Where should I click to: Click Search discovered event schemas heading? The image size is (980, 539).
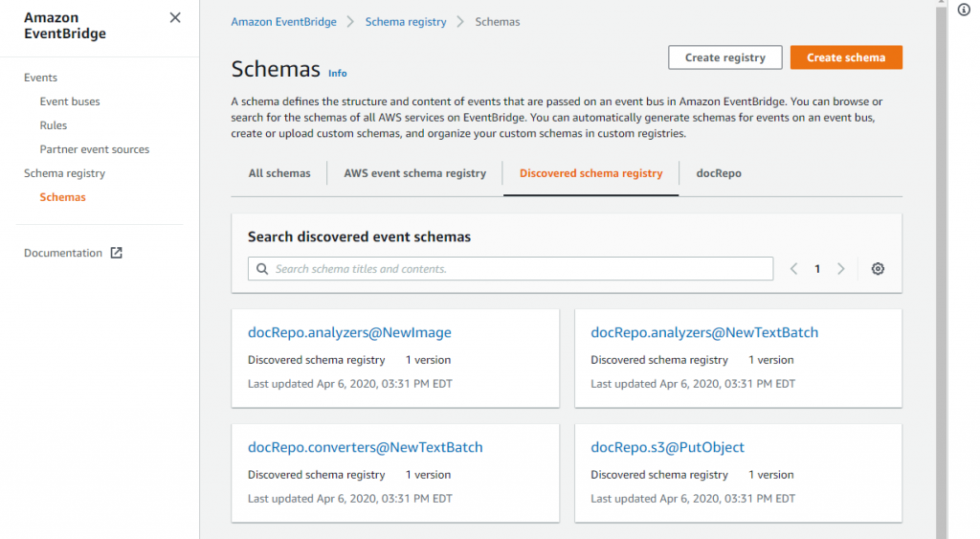(x=360, y=237)
